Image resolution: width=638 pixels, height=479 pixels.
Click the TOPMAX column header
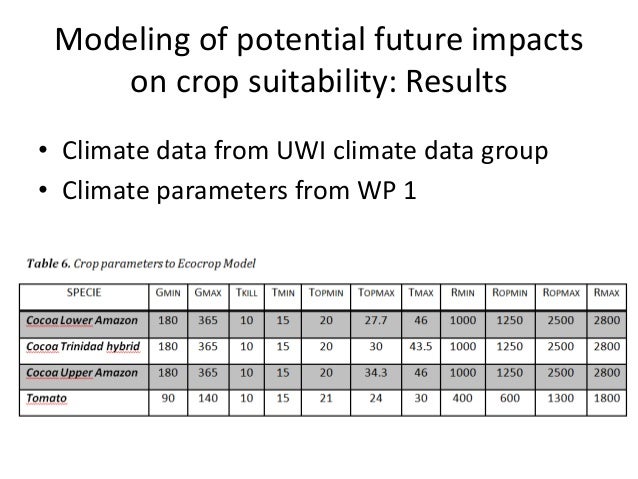(x=376, y=293)
